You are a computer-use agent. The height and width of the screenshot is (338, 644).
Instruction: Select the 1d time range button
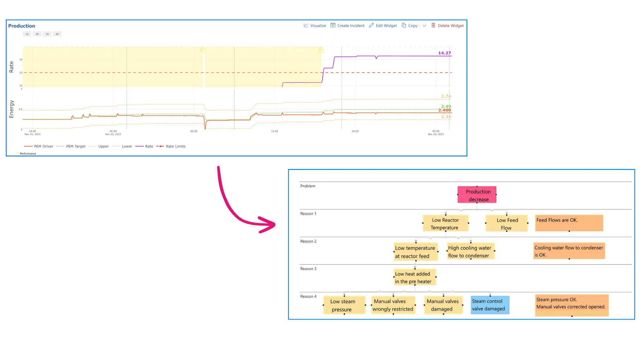pyautogui.click(x=27, y=34)
